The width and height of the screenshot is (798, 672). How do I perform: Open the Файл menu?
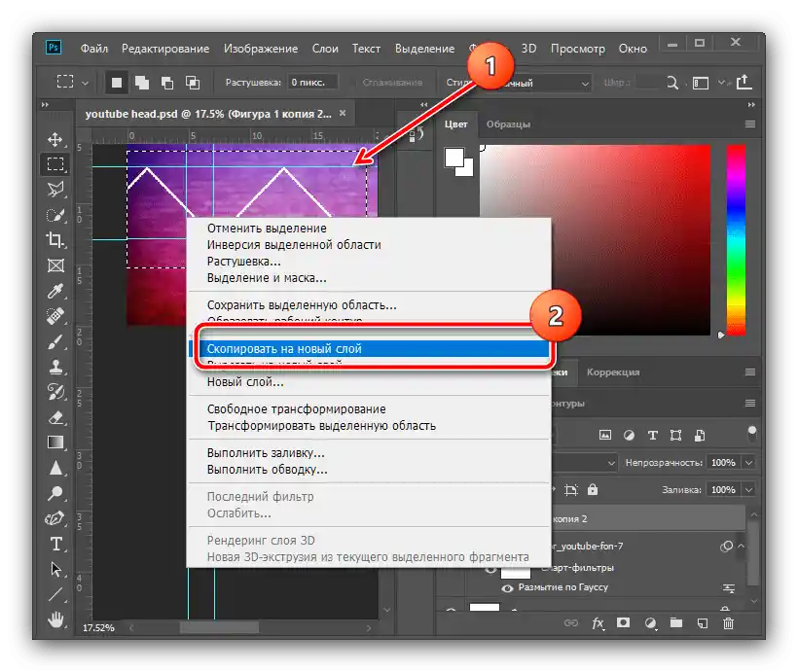(x=94, y=49)
